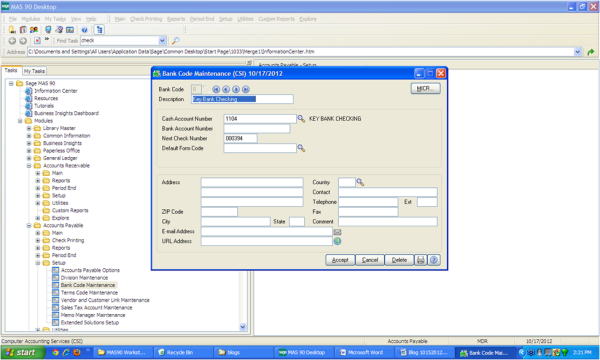The width and height of the screenshot is (600, 360).
Task: Click the ZIP Code input field
Action: tap(219, 212)
